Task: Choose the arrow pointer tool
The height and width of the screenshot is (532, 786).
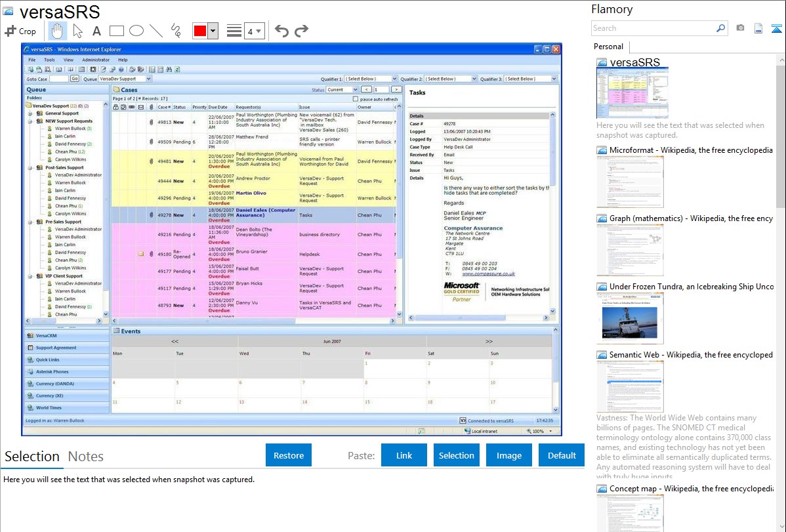Action: click(x=77, y=31)
